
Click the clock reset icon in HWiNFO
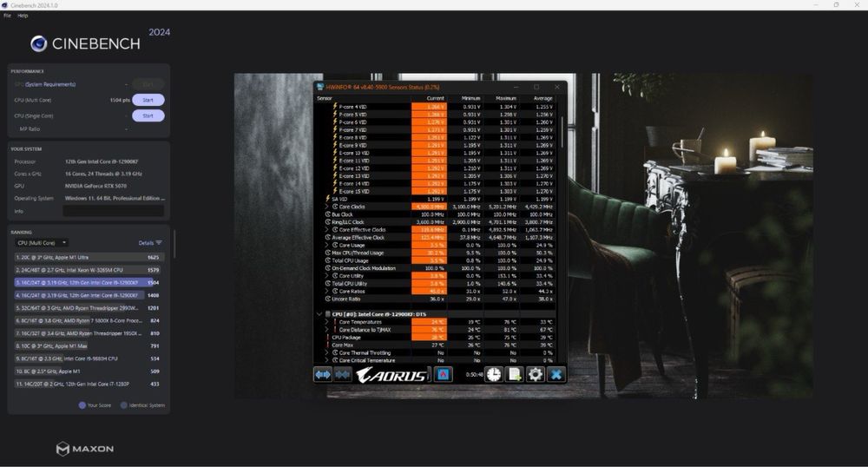coord(494,375)
